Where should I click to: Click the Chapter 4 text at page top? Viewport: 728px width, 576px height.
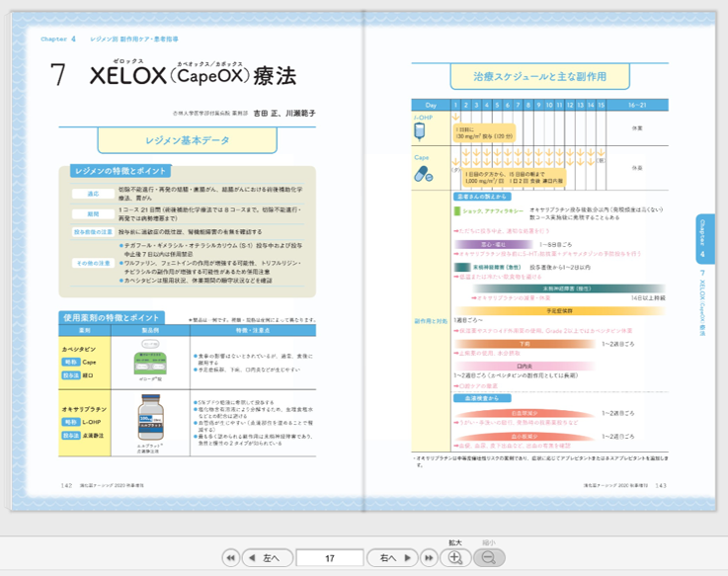click(58, 39)
